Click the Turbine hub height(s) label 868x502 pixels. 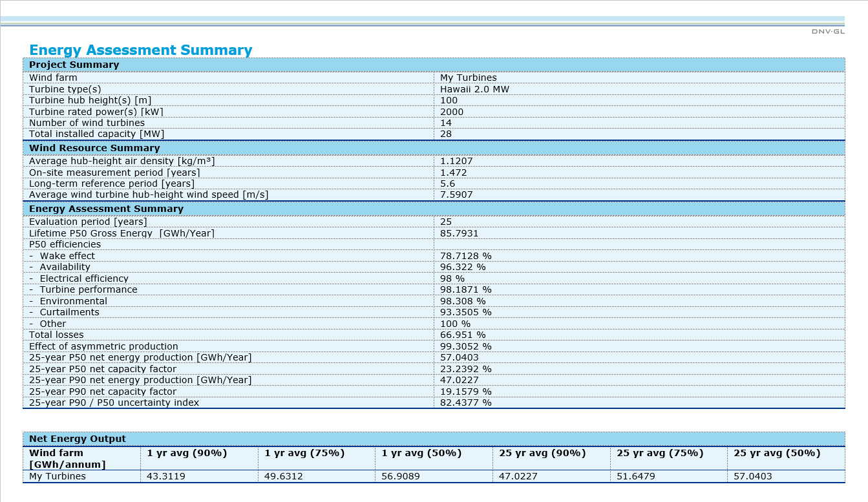[90, 100]
